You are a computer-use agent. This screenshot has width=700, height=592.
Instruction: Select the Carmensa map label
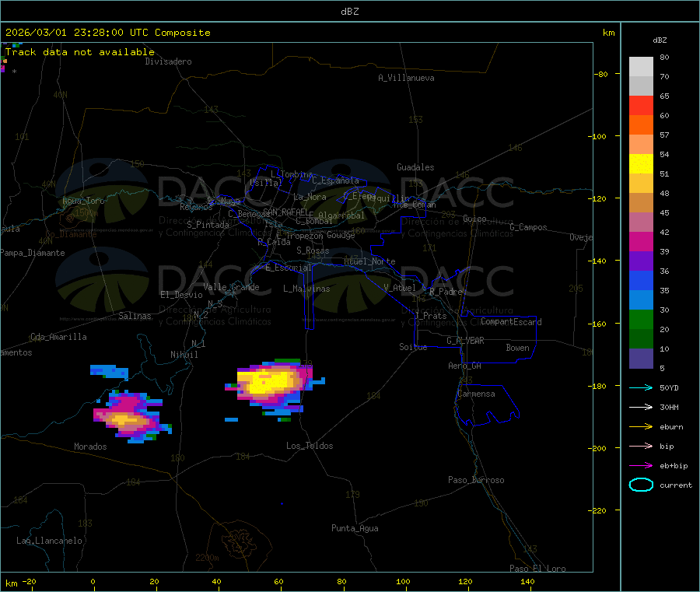[476, 394]
